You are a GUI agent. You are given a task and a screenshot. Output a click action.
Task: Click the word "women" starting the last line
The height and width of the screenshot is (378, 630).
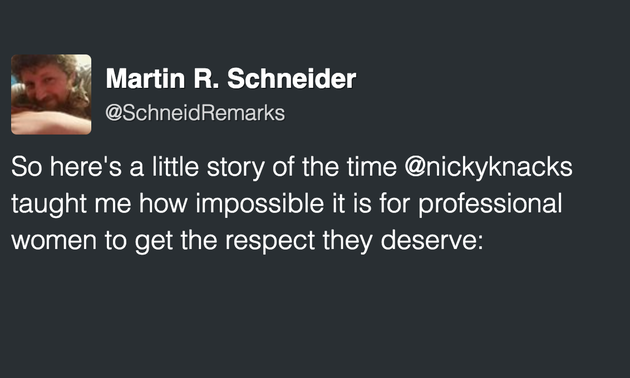tap(54, 241)
